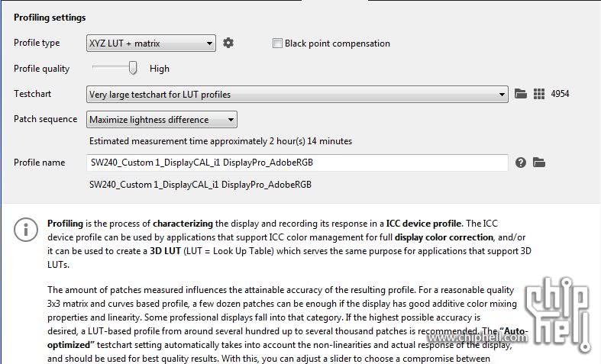Image resolution: width=601 pixels, height=364 pixels.
Task: Open advanced profile type settings gear
Action: tap(228, 43)
